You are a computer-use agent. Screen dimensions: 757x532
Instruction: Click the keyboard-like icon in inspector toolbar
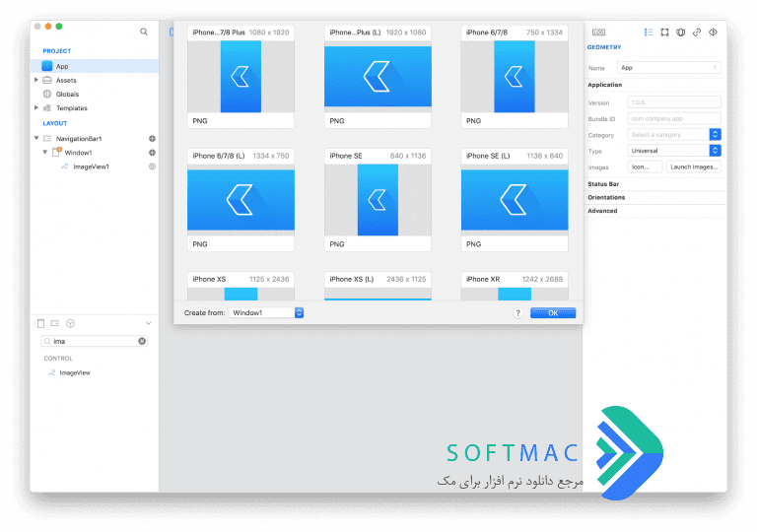point(598,33)
